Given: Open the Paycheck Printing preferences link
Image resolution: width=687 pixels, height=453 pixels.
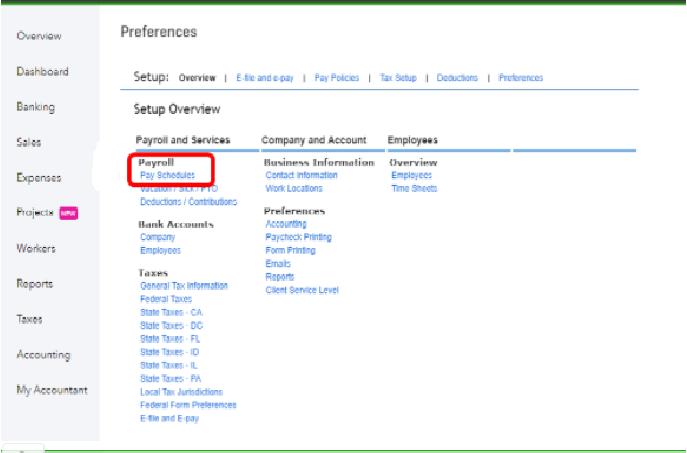Looking at the screenshot, I should point(298,237).
